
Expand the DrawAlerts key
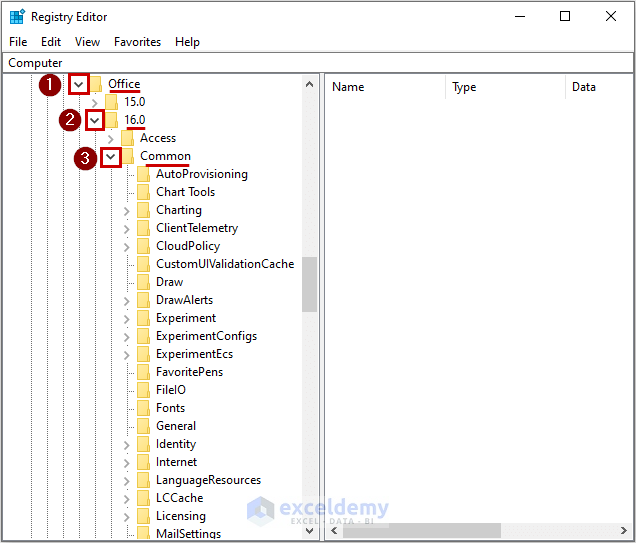pos(127,301)
